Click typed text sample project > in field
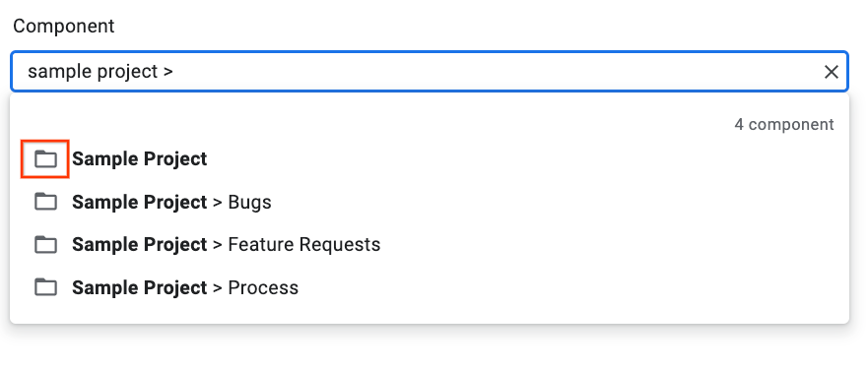This screenshot has height=369, width=868. 100,72
